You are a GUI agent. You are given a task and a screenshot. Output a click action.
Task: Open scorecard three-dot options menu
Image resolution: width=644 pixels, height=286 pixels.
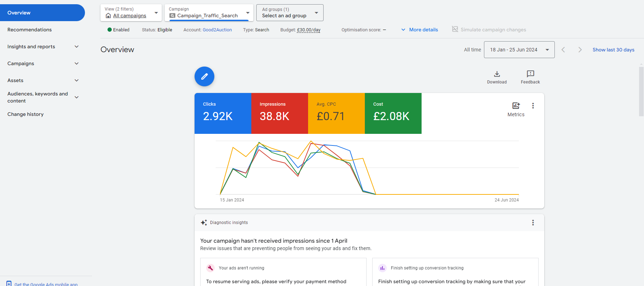tap(533, 106)
